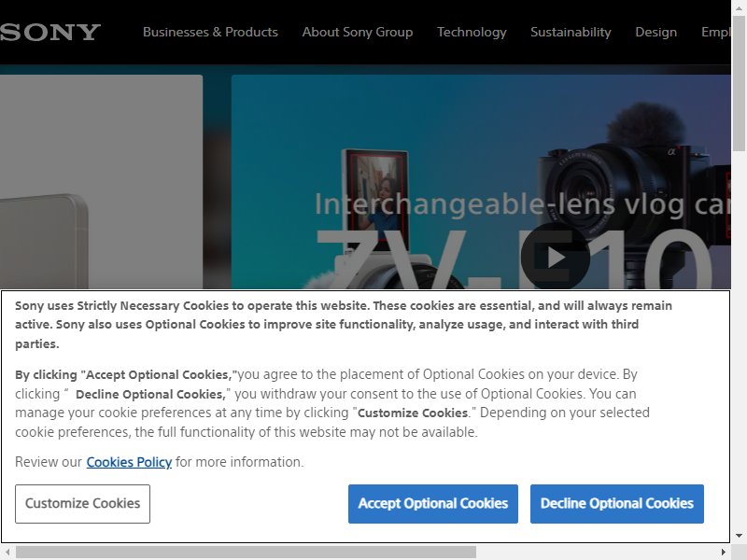Click the scroll left arrow
Screen dimensions: 747x560
click(x=7, y=553)
